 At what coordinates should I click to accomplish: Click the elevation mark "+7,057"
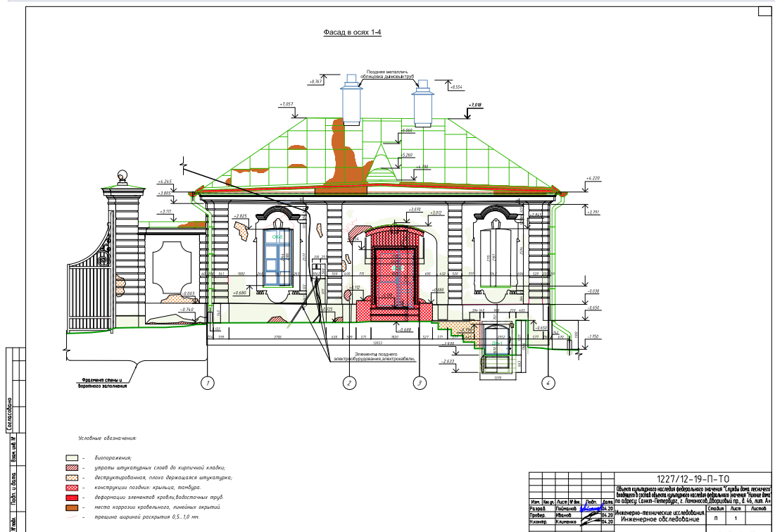[x=286, y=104]
